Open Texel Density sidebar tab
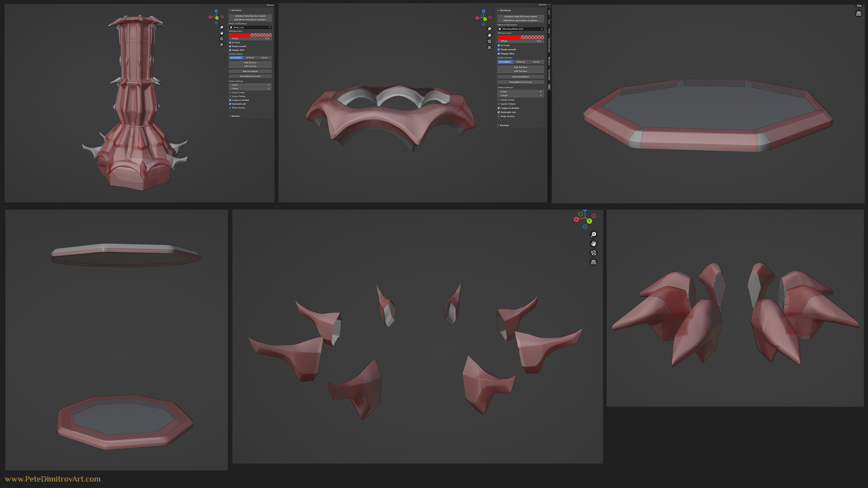 pyautogui.click(x=549, y=46)
